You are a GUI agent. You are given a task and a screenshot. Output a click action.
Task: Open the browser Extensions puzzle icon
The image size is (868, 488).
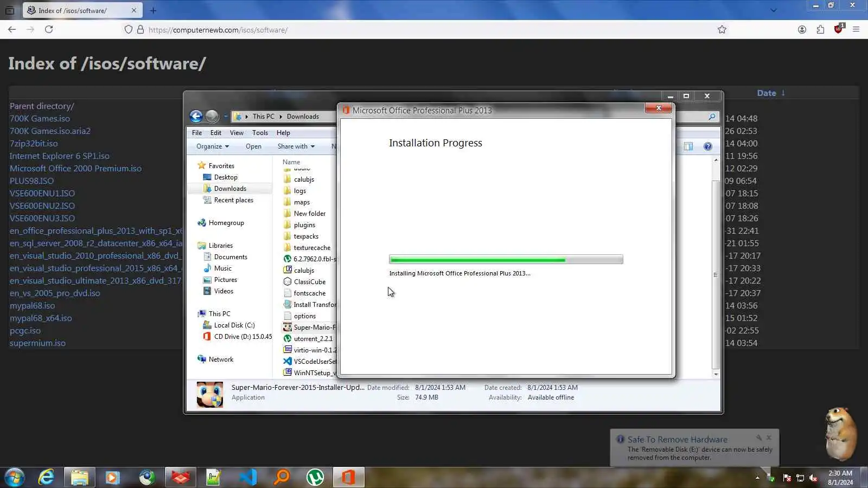coord(820,30)
